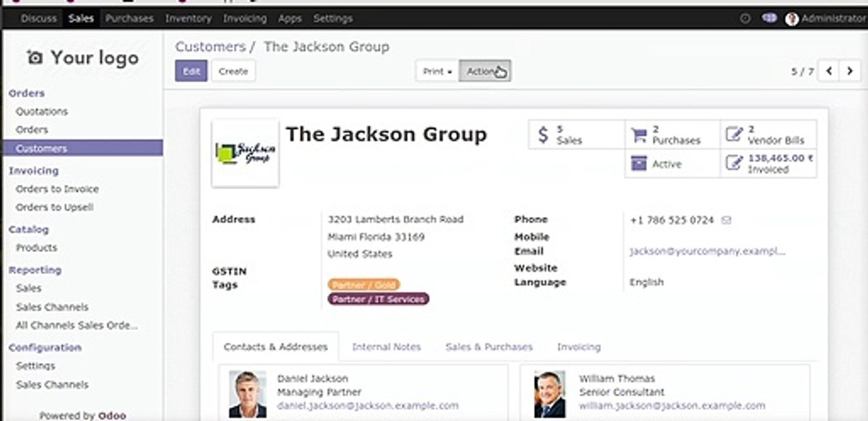Click the phone number +1 786 525 0724
This screenshot has height=421, width=868.
click(672, 220)
